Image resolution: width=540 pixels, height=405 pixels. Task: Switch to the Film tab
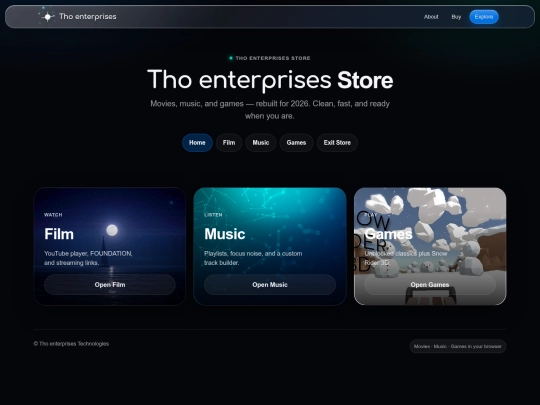229,143
